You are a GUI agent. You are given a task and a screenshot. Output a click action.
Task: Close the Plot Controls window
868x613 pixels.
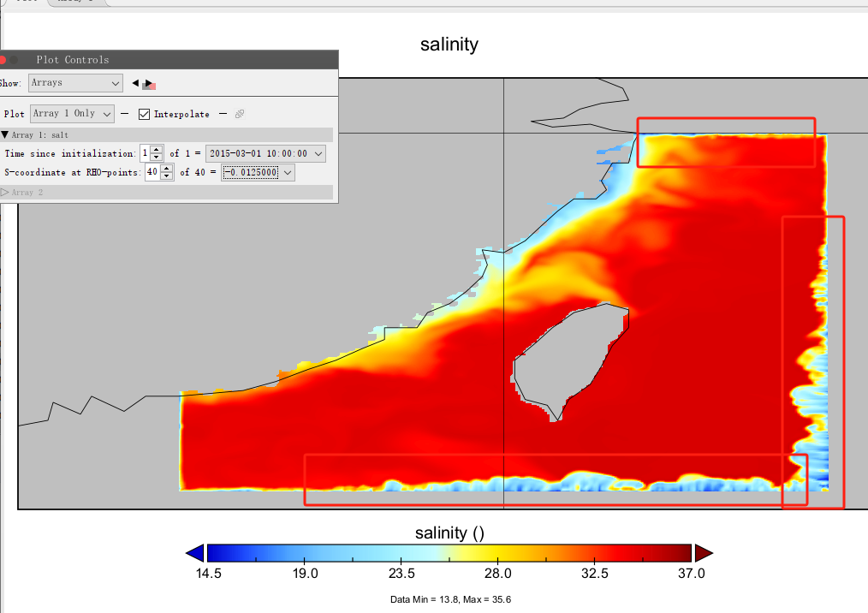tap(3, 60)
